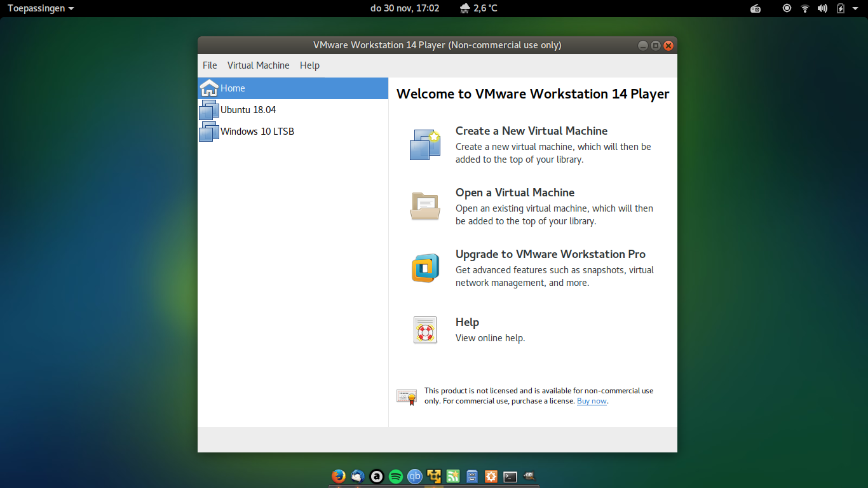Click the volume speaker icon in top panel
The image size is (868, 488).
[823, 8]
